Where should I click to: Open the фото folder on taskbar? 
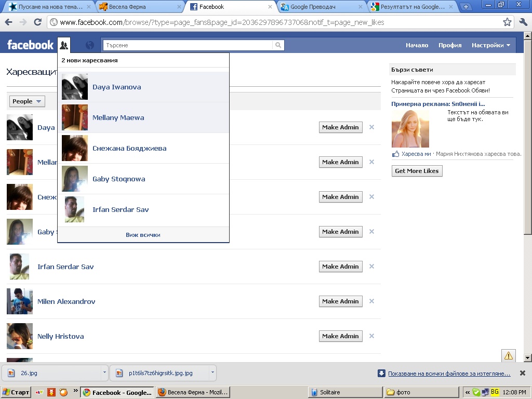tap(421, 392)
